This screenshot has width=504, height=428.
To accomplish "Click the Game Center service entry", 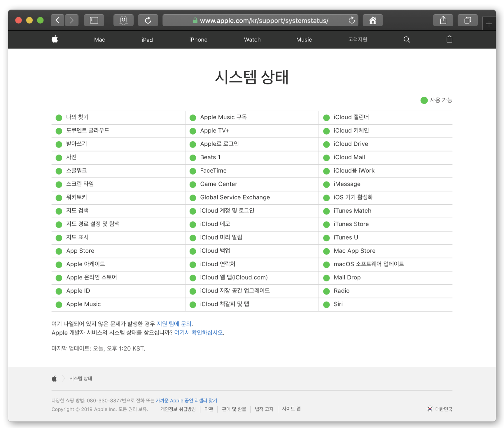I will click(x=252, y=184).
